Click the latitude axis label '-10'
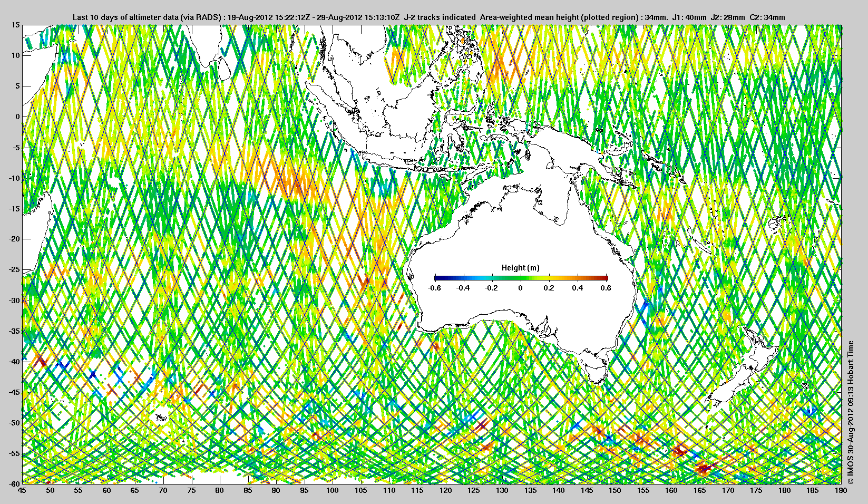This screenshot has width=868, height=504. 14,178
